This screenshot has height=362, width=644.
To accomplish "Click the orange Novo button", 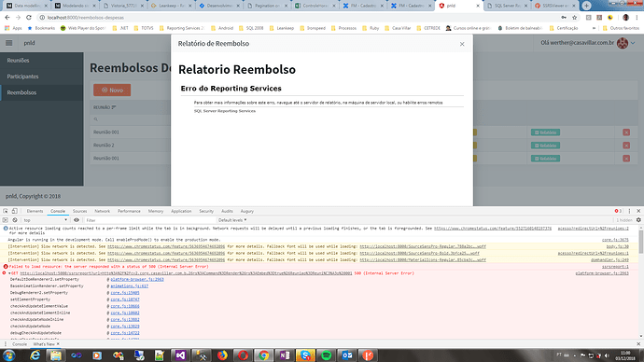I will coord(112,90).
